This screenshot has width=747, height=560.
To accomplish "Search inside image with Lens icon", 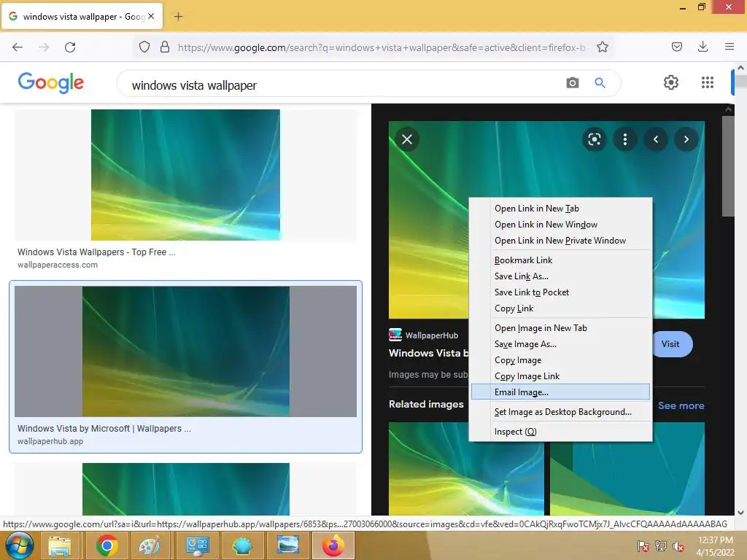I will (x=594, y=139).
